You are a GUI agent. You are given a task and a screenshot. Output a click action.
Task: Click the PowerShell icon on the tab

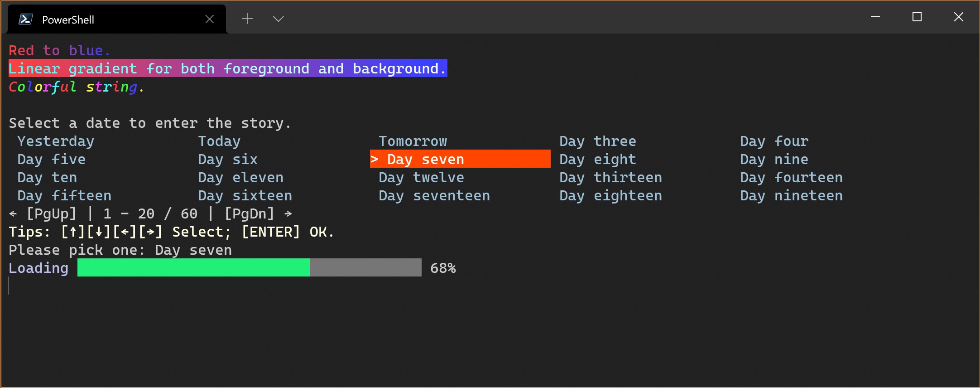pyautogui.click(x=26, y=19)
